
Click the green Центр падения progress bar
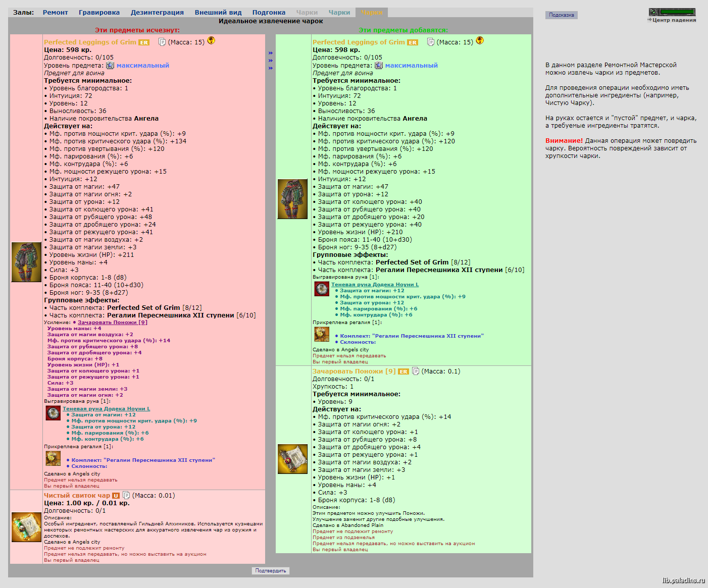pos(677,12)
